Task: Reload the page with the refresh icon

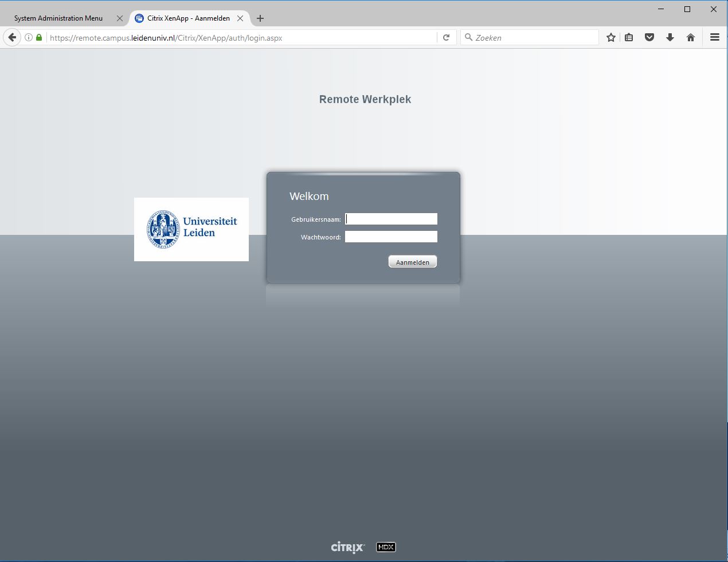Action: (x=446, y=38)
